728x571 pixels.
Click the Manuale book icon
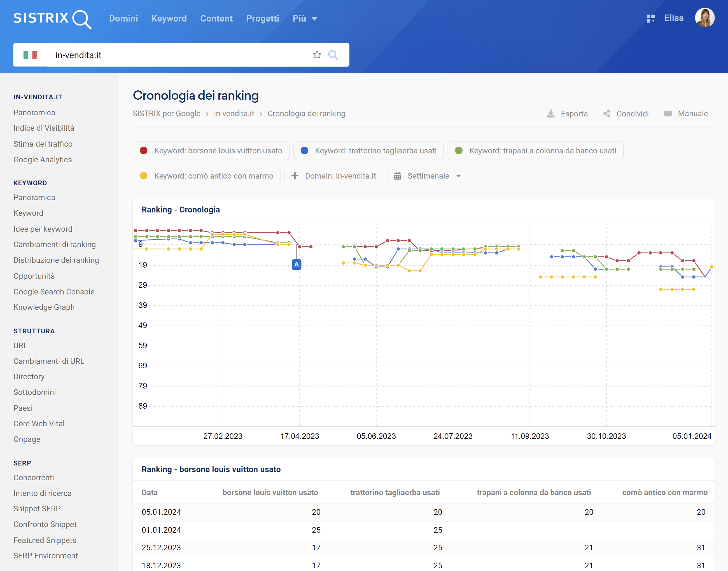pos(668,114)
